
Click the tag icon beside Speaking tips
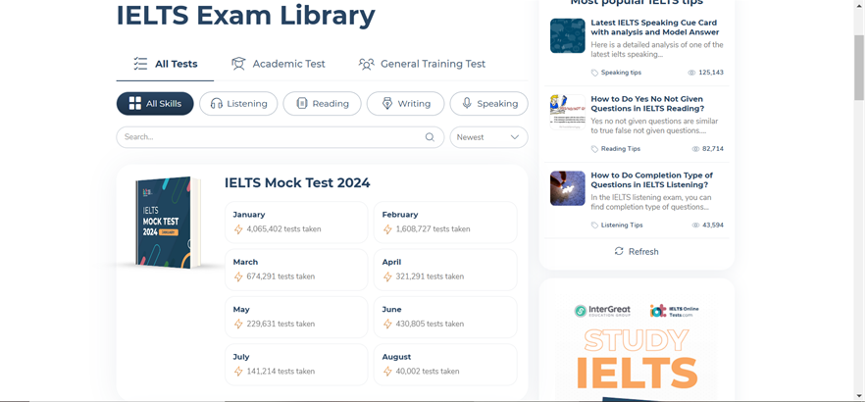[x=594, y=73]
